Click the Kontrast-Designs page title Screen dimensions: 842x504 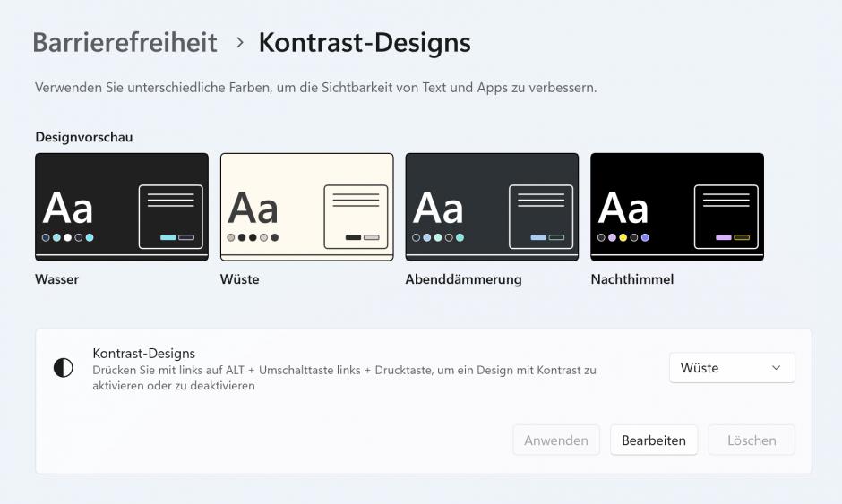point(365,42)
